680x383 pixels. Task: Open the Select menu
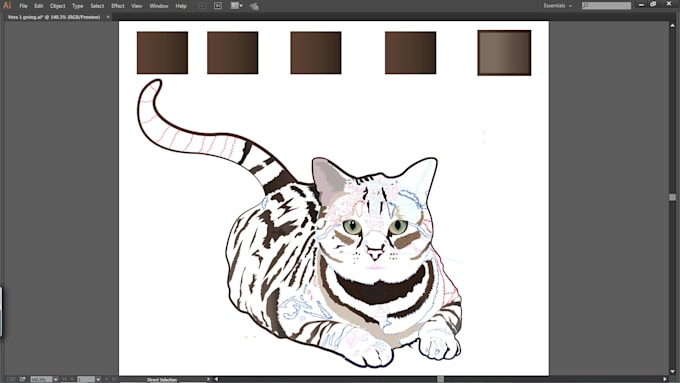tap(97, 6)
